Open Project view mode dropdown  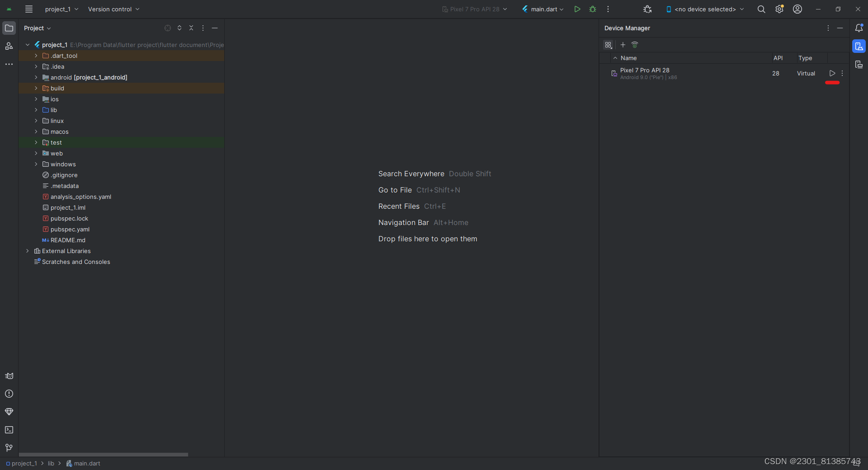38,28
